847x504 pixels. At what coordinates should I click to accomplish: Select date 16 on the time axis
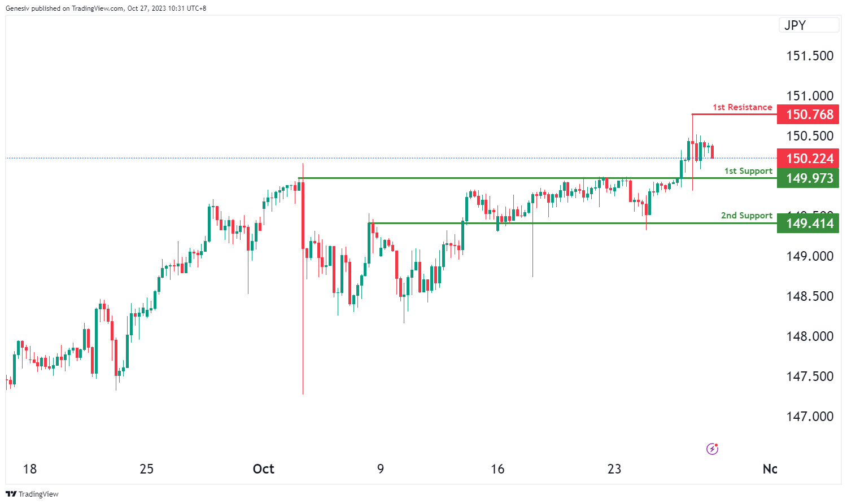pos(497,469)
